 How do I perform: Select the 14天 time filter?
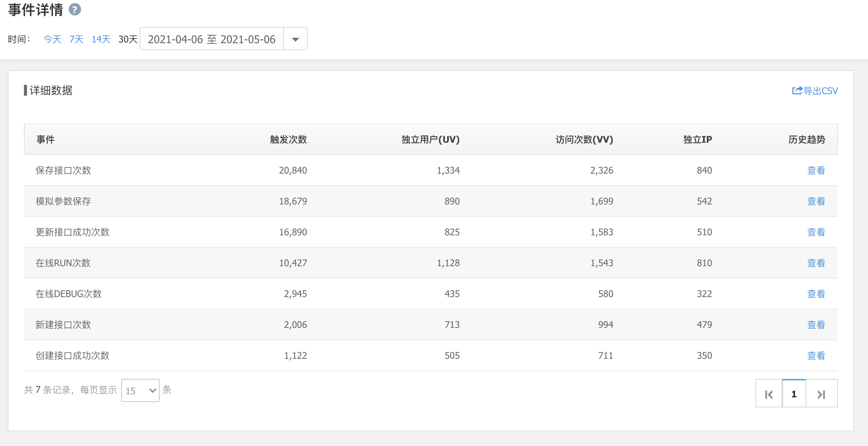tap(101, 39)
